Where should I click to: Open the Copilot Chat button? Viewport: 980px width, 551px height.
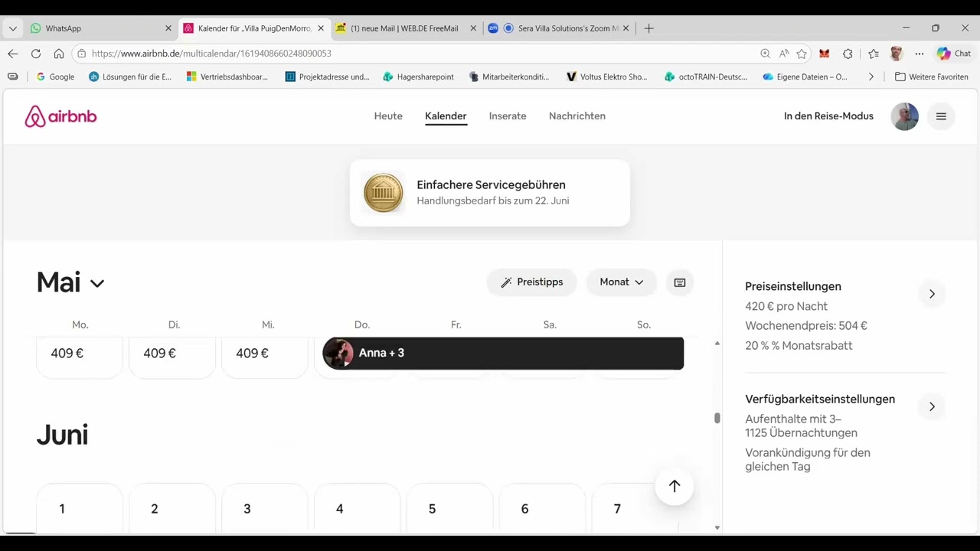point(954,54)
